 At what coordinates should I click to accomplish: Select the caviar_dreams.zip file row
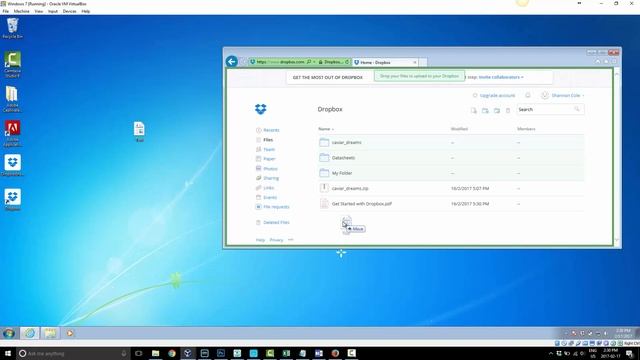click(451, 188)
